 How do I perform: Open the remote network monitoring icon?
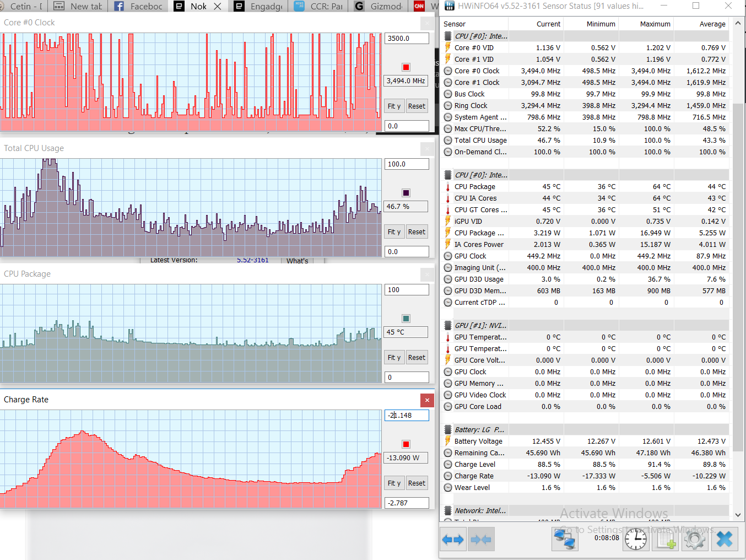(x=565, y=539)
